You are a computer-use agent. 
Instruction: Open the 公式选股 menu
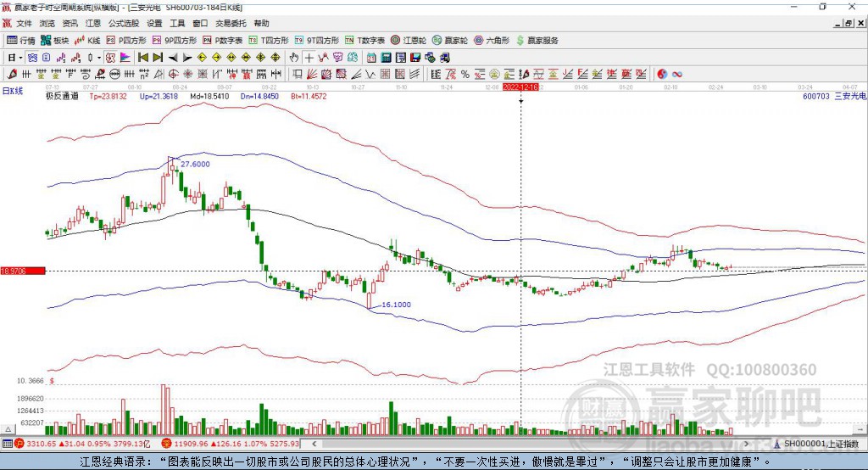pos(124,23)
